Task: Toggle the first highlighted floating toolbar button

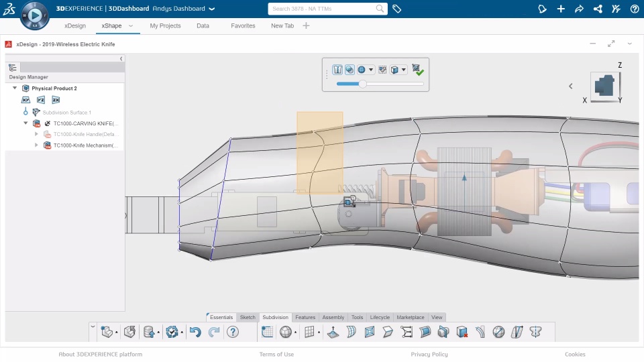Action: tap(338, 69)
